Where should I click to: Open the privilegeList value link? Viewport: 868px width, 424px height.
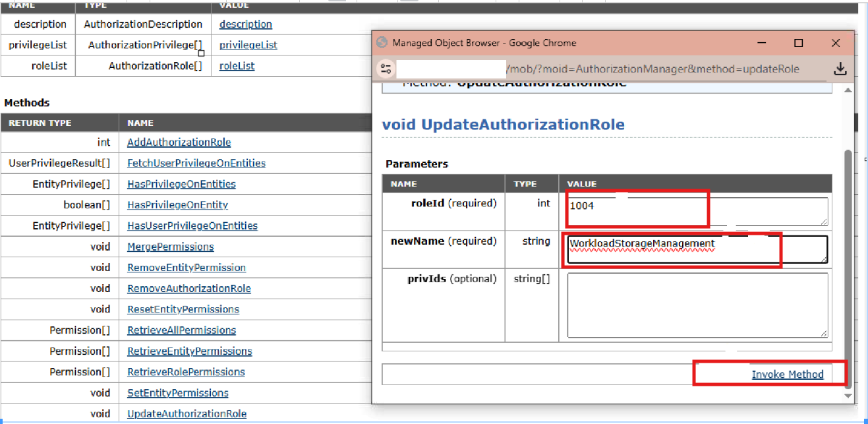248,45
